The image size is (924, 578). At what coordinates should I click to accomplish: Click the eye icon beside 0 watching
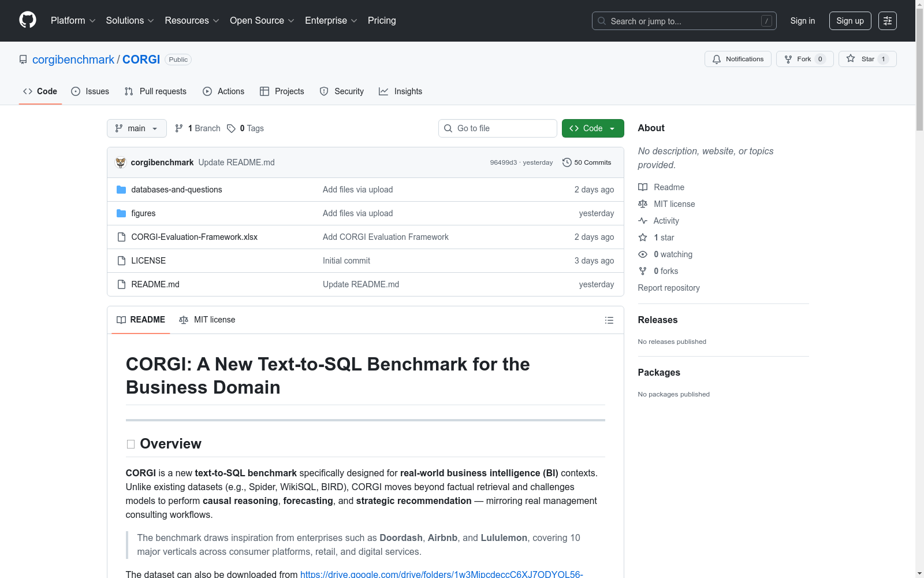(x=643, y=254)
